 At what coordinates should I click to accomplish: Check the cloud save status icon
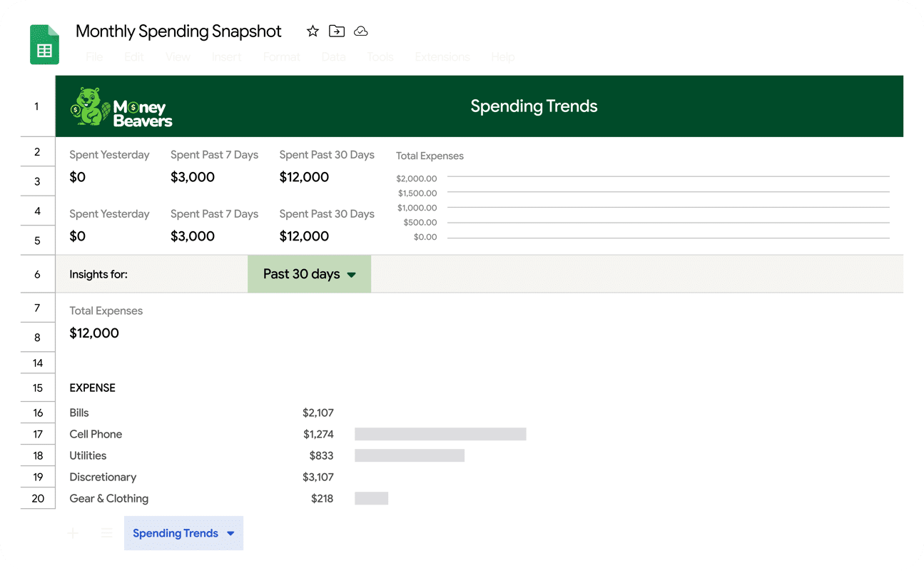pyautogui.click(x=361, y=31)
